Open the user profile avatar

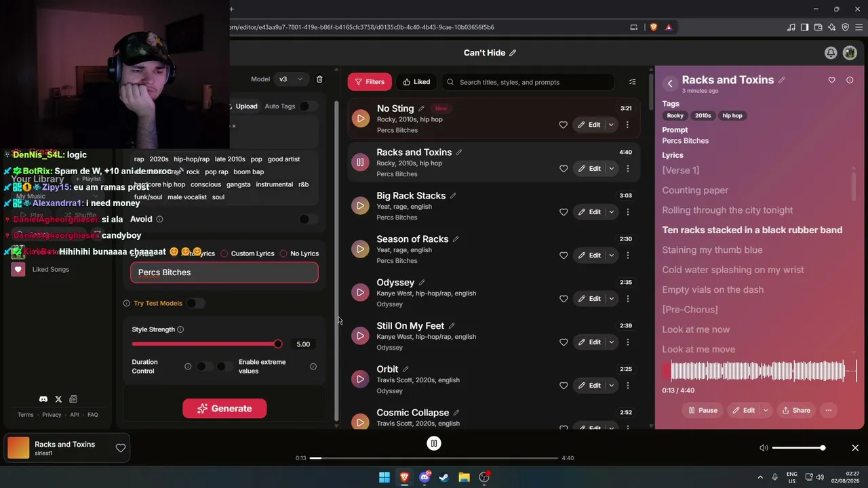850,53
